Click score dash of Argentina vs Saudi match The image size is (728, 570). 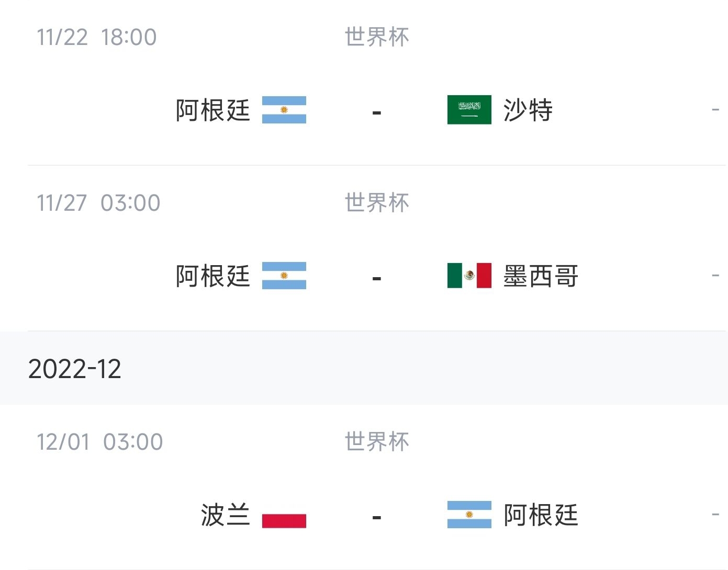click(x=377, y=112)
